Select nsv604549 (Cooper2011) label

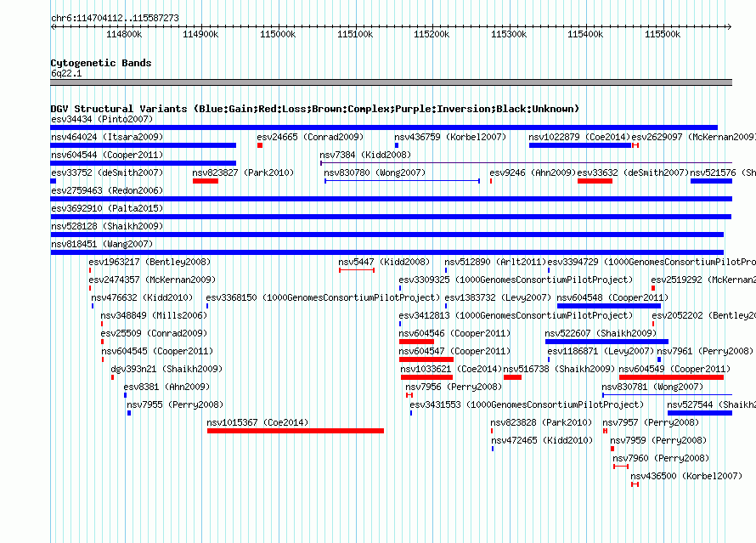(x=674, y=369)
